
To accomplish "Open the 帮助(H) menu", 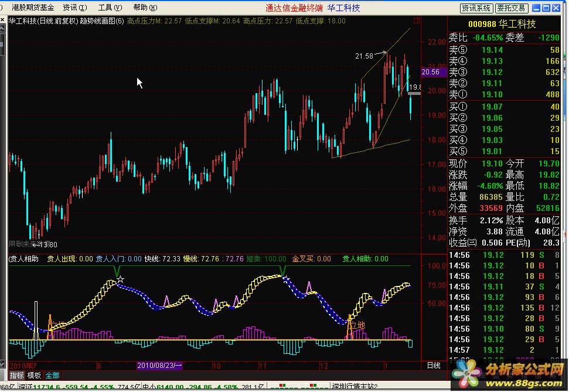I will 145,7.
